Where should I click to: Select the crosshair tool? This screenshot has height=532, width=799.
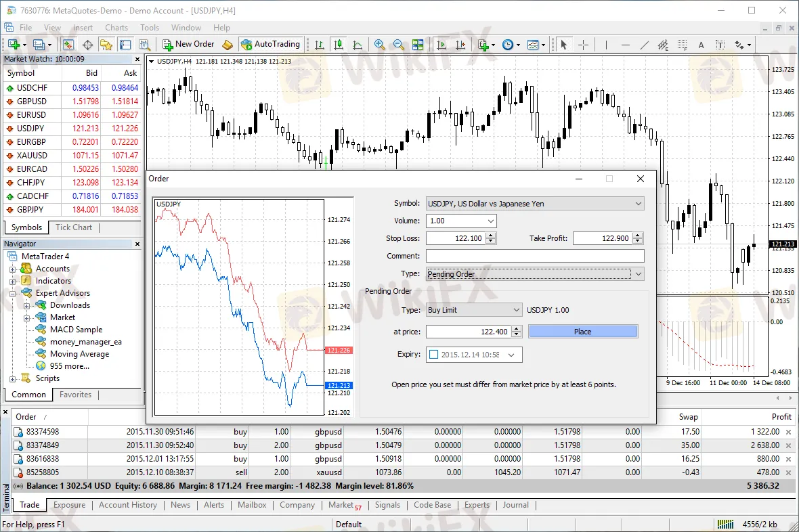(583, 45)
